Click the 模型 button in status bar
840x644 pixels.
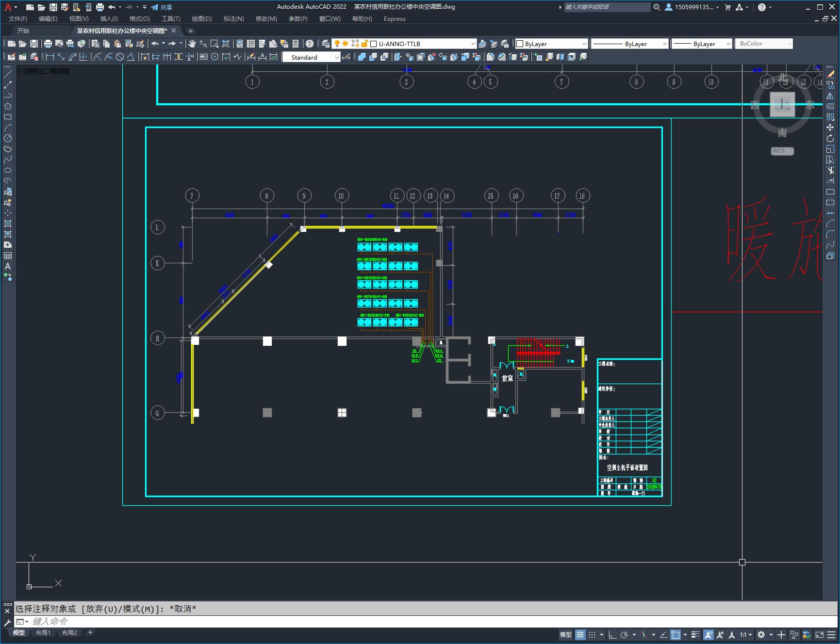tap(566, 634)
